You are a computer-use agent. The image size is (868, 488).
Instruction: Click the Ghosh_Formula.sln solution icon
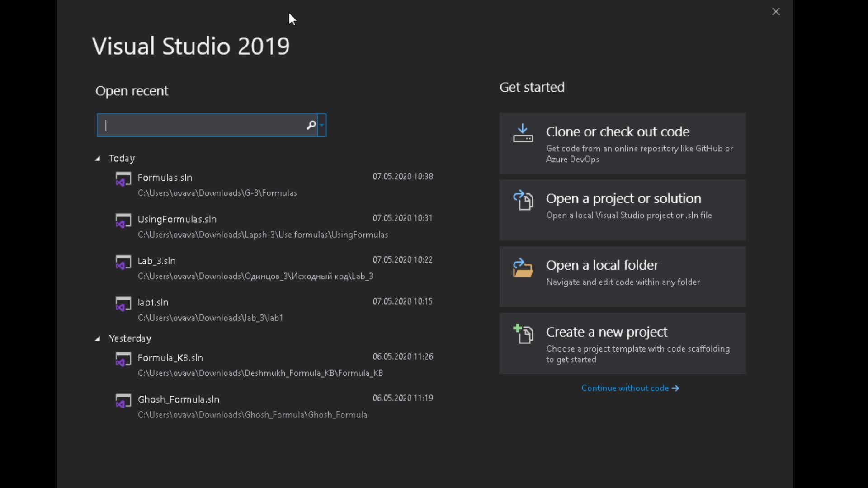point(123,401)
